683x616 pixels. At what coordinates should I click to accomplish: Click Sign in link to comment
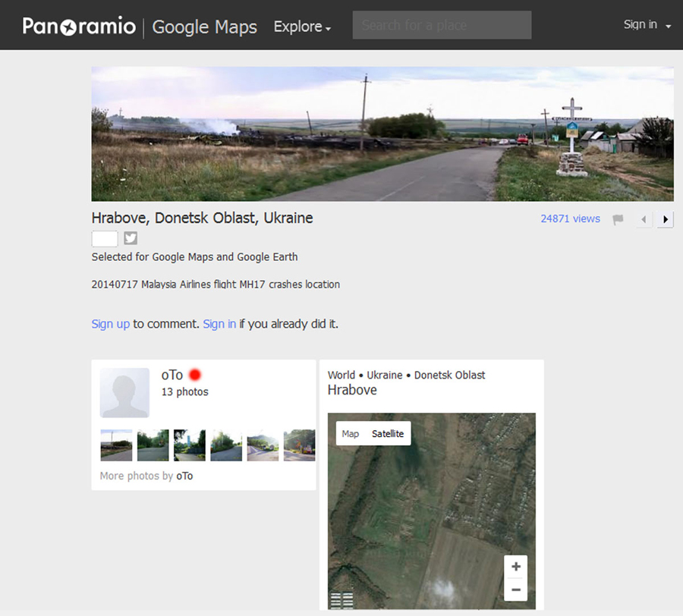(x=219, y=324)
